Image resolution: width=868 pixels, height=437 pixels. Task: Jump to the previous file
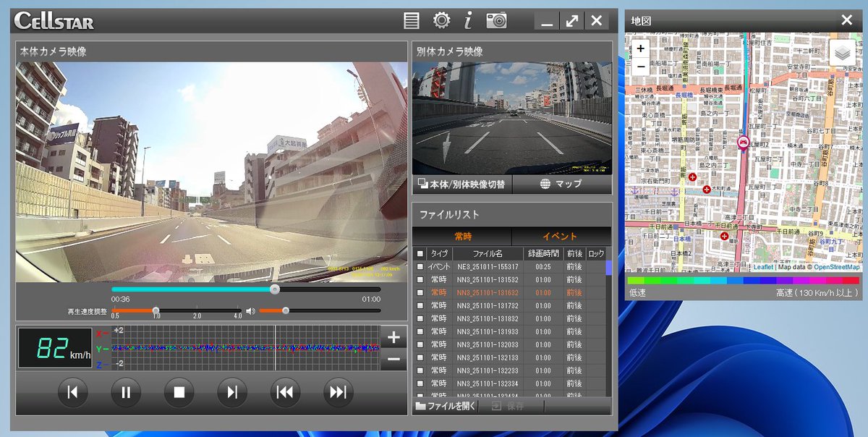(285, 392)
